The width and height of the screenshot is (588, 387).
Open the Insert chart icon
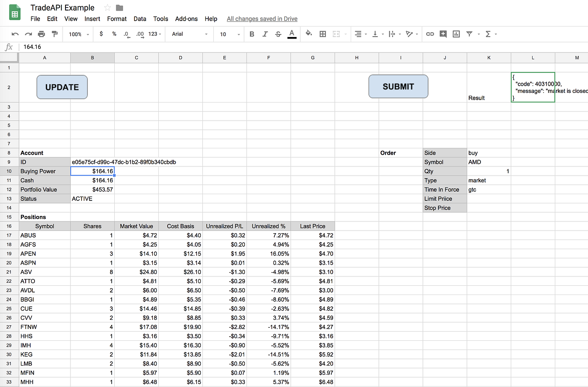point(456,34)
